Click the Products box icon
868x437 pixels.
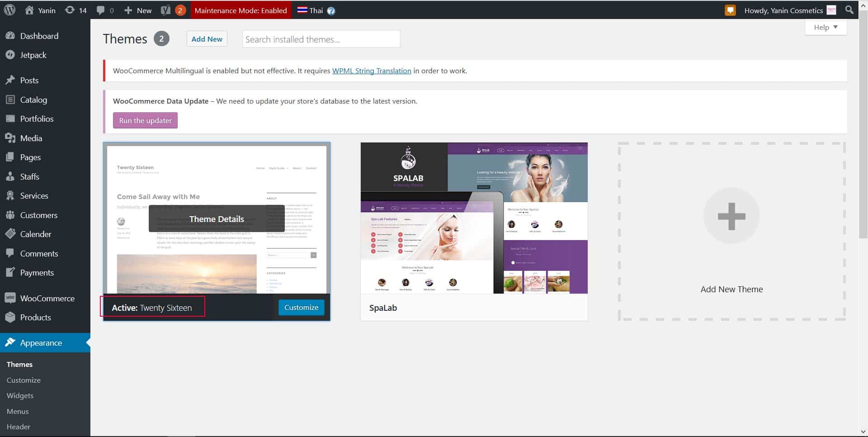[x=10, y=317]
